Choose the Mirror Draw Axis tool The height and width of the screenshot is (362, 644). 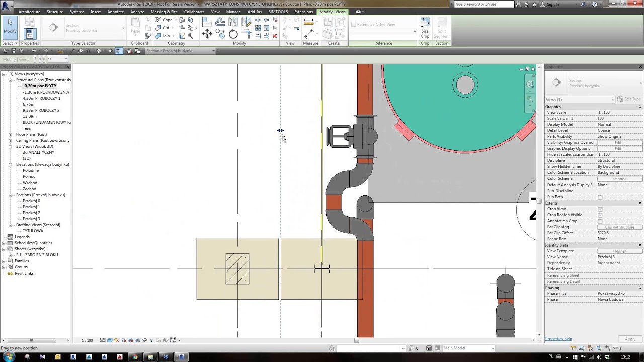[246, 22]
